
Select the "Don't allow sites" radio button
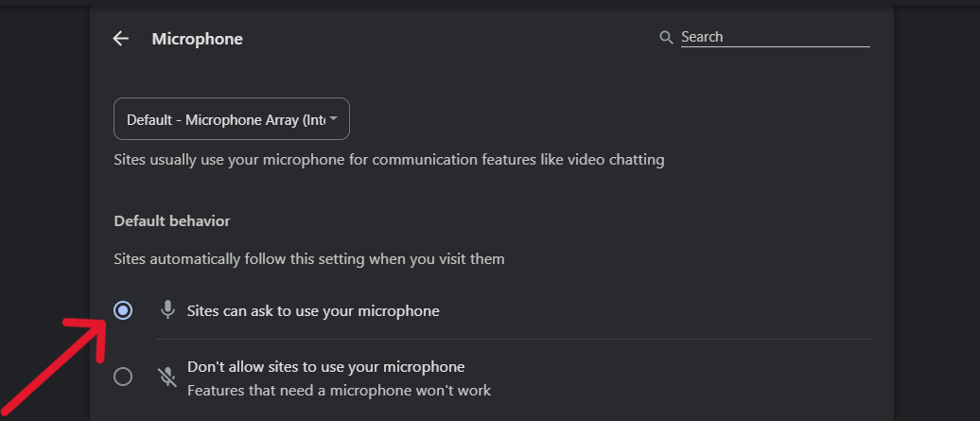tap(123, 377)
